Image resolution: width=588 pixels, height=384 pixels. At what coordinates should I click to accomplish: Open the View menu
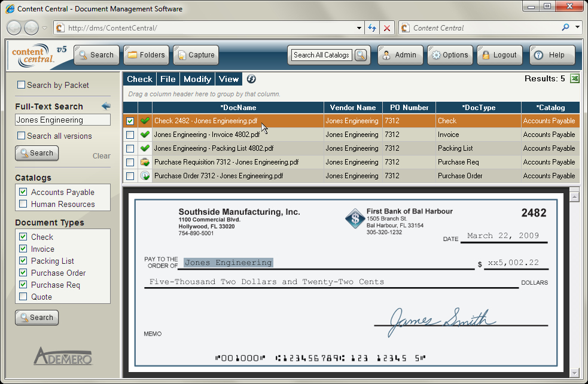point(229,79)
